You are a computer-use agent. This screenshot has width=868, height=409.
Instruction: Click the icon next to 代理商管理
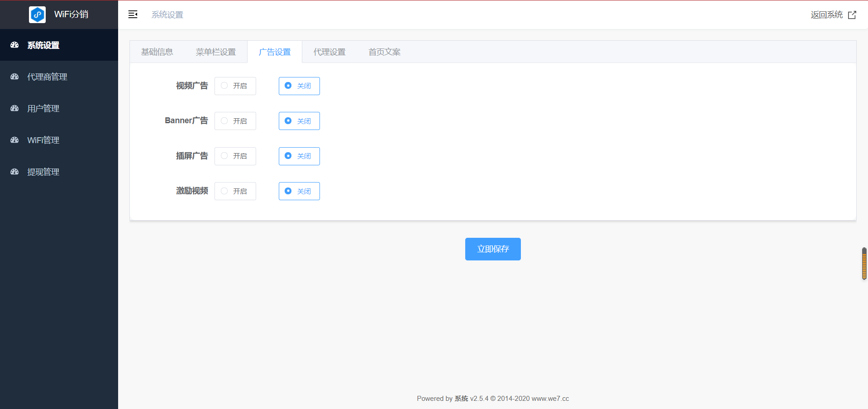(x=14, y=77)
